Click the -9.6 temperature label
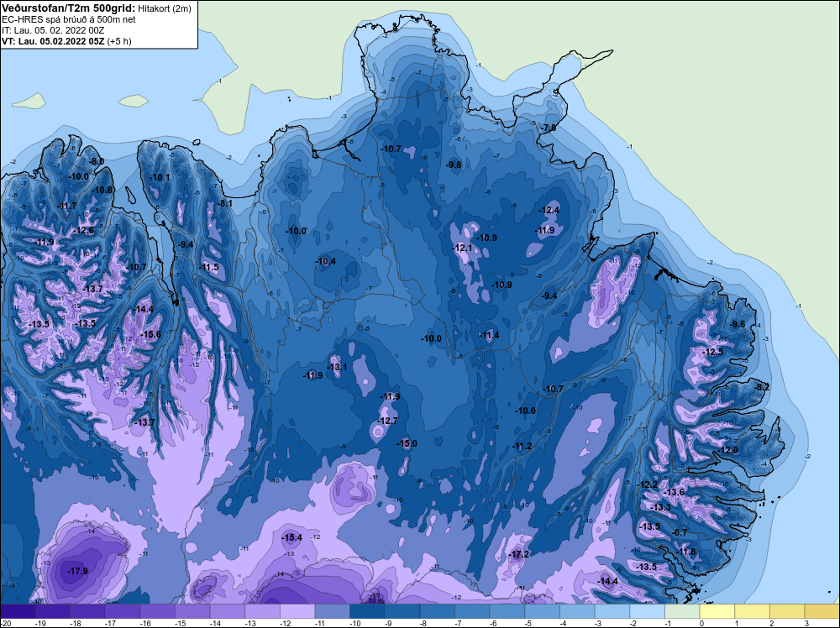840x628 pixels. [738, 324]
